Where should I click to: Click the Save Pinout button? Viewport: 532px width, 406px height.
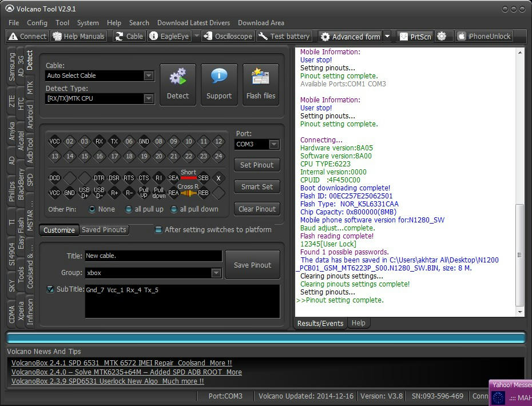click(x=252, y=265)
